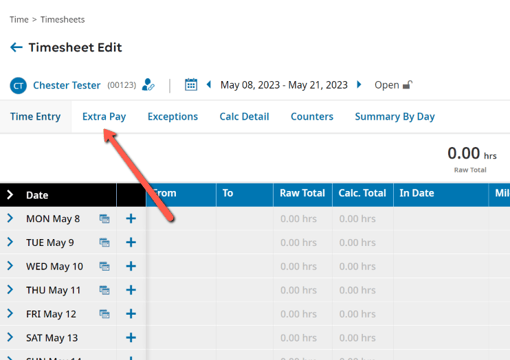Click the WED May 10 date label
Image resolution: width=510 pixels, height=360 pixels.
click(55, 266)
